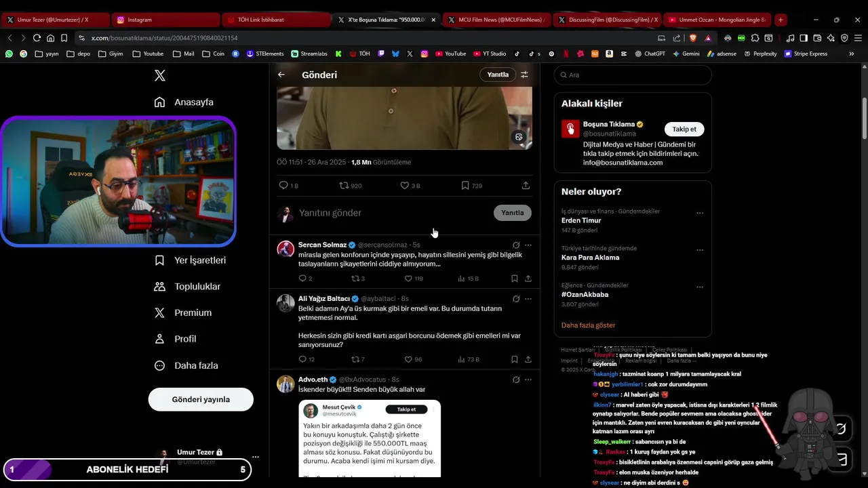
Task: Open Anasayfa home in sidebar
Action: tap(184, 102)
